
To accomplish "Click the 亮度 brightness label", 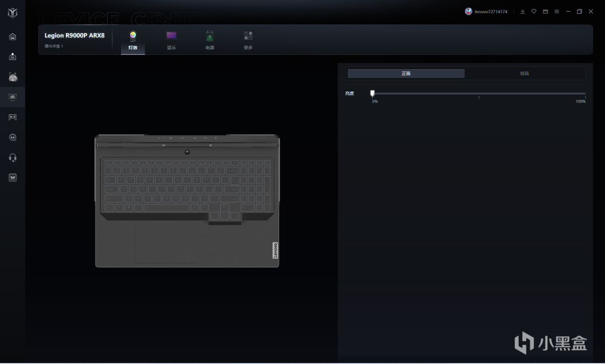I will tap(349, 94).
